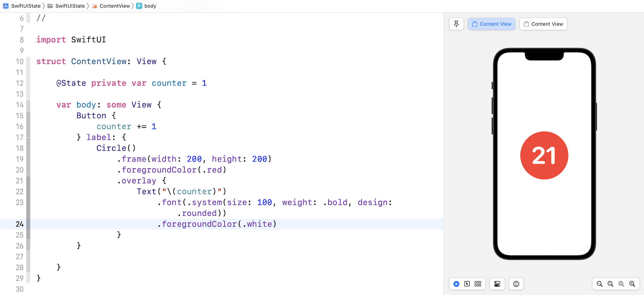Switch to selectable preview mode
The width and height of the screenshot is (644, 295).
click(x=467, y=284)
